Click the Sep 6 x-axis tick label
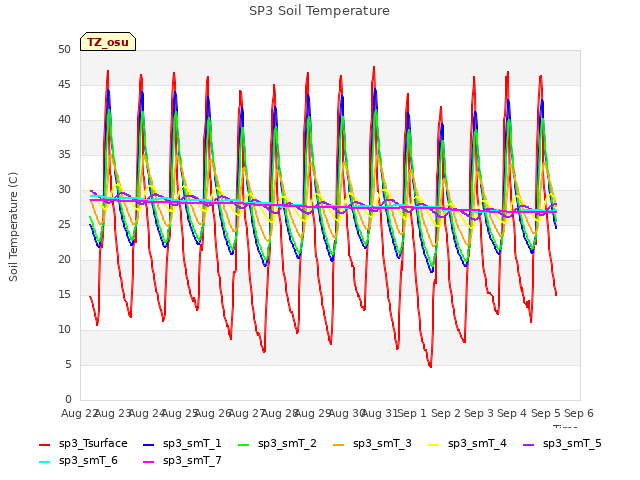Viewport: 640px width, 480px height. point(578,413)
